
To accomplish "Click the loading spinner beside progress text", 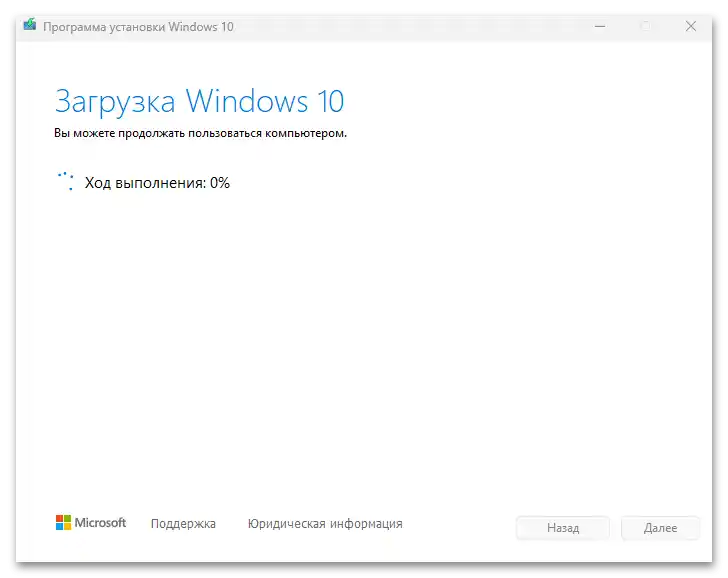I will tap(65, 181).
